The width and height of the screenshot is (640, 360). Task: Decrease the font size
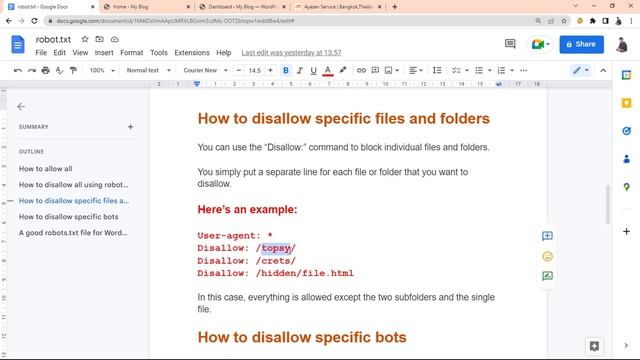[x=239, y=71]
